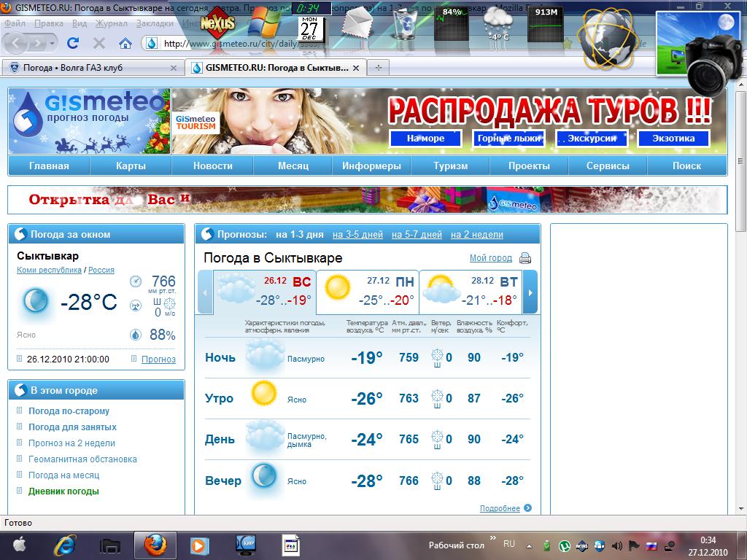Open the Дневник погоды link
The width and height of the screenshot is (747, 560).
pos(64,491)
